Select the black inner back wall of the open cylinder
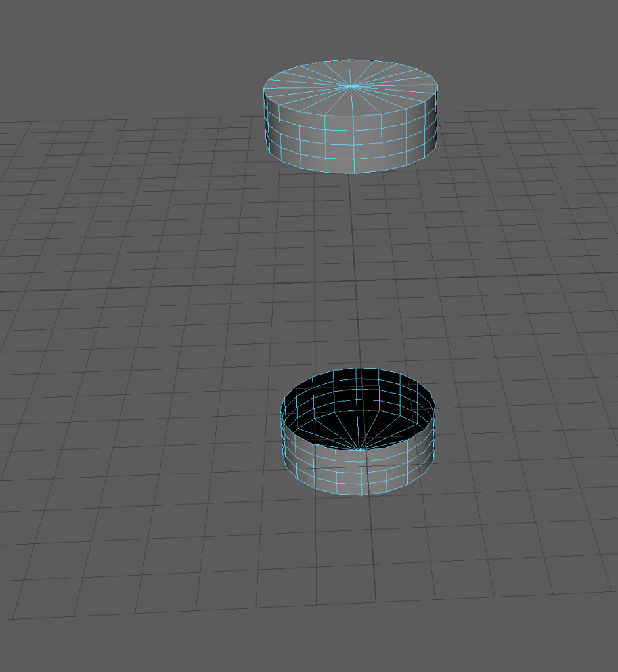The height and width of the screenshot is (672, 618). click(358, 390)
